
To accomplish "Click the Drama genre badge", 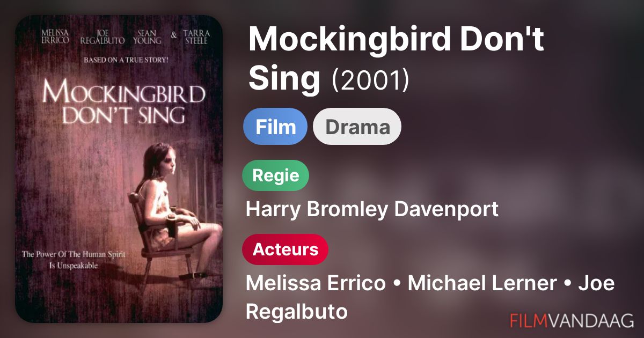I will [357, 127].
